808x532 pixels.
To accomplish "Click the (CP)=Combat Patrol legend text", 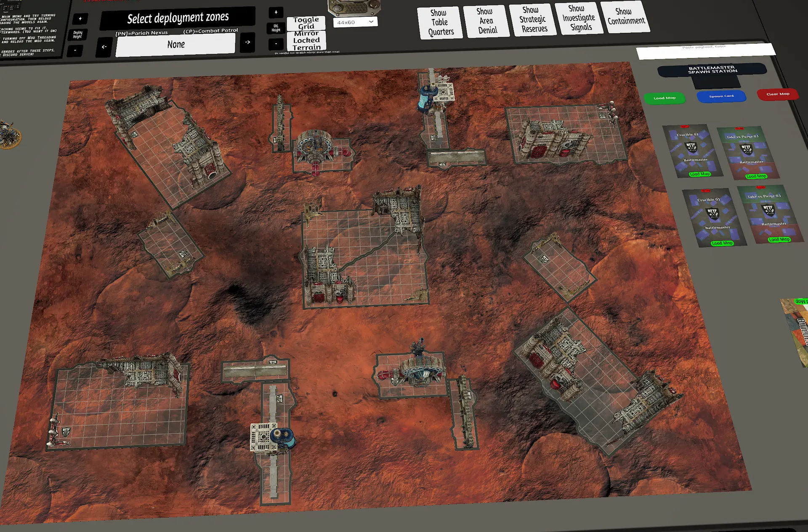I will pos(210,31).
